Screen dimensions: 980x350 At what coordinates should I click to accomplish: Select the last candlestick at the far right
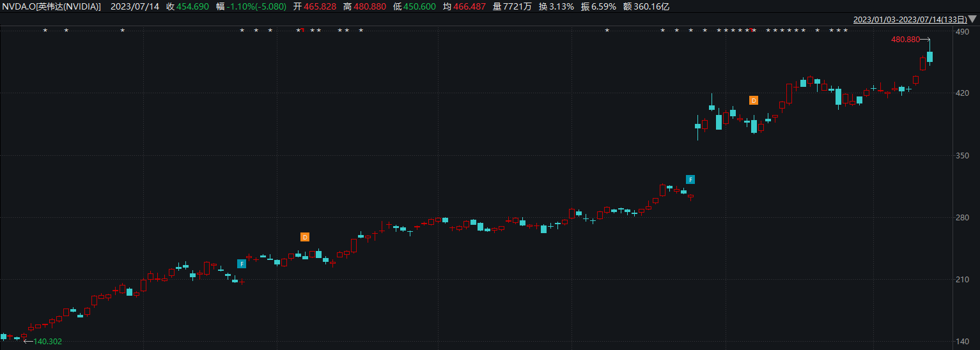coord(929,57)
